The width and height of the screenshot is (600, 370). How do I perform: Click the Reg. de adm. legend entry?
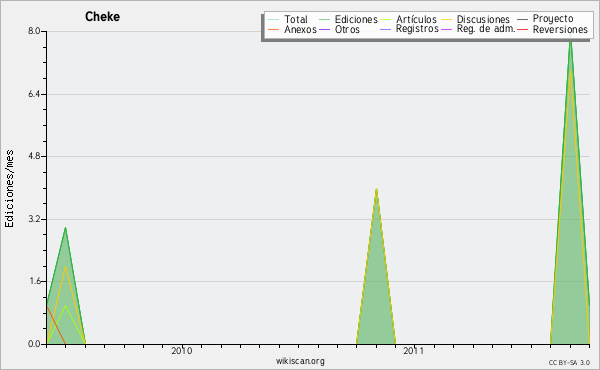[478, 29]
